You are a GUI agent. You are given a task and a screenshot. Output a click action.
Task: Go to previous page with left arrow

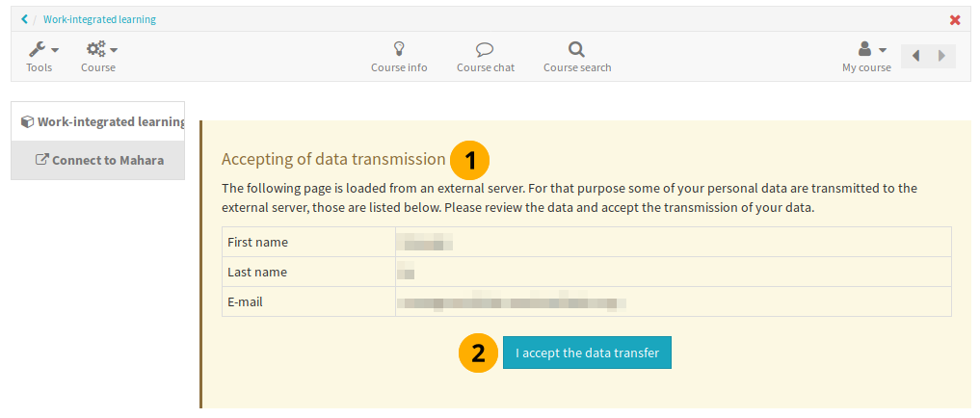point(915,57)
